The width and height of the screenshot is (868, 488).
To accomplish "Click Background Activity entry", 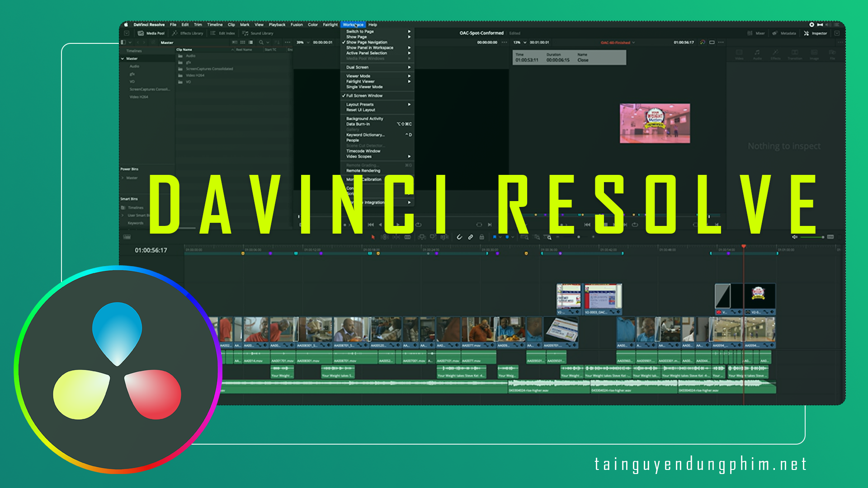I will [377, 118].
